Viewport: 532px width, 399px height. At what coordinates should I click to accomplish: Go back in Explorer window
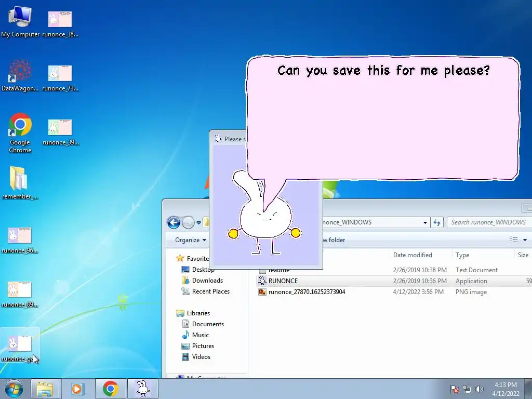(x=174, y=222)
